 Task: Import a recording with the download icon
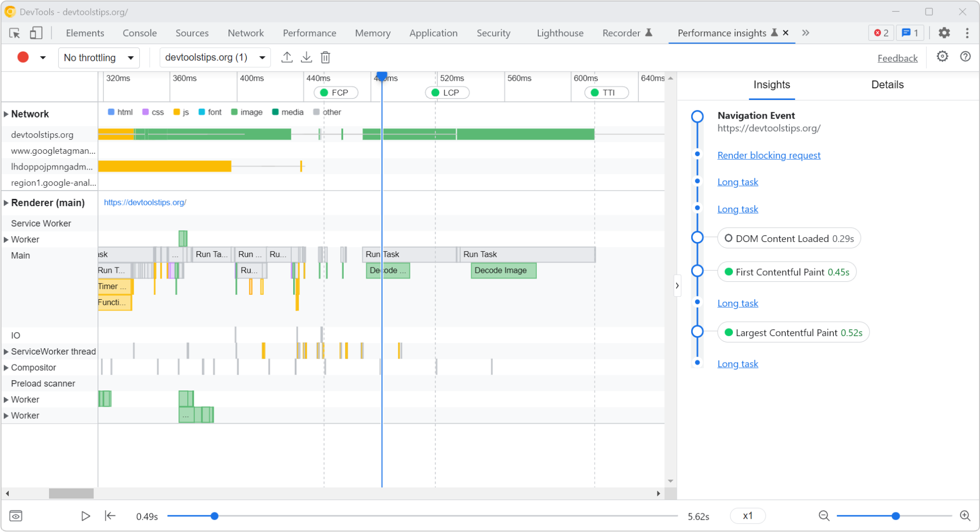click(306, 57)
